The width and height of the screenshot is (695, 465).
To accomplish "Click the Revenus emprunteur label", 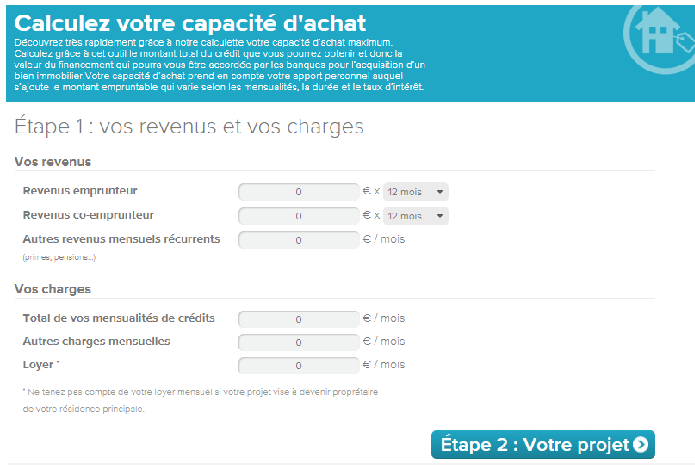I will 80,191.
